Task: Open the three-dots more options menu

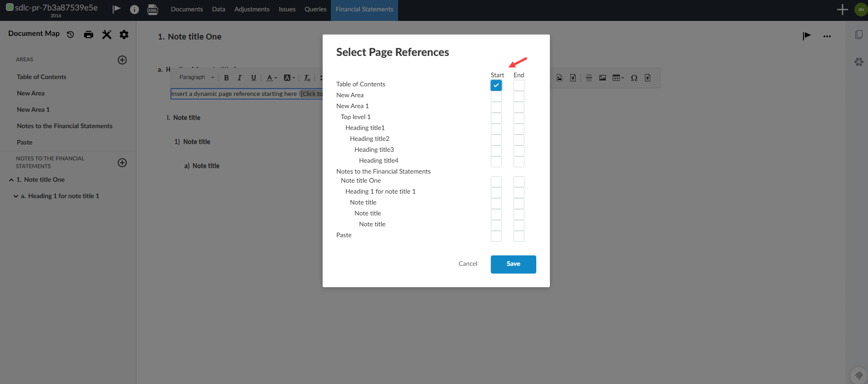Action: pyautogui.click(x=827, y=36)
